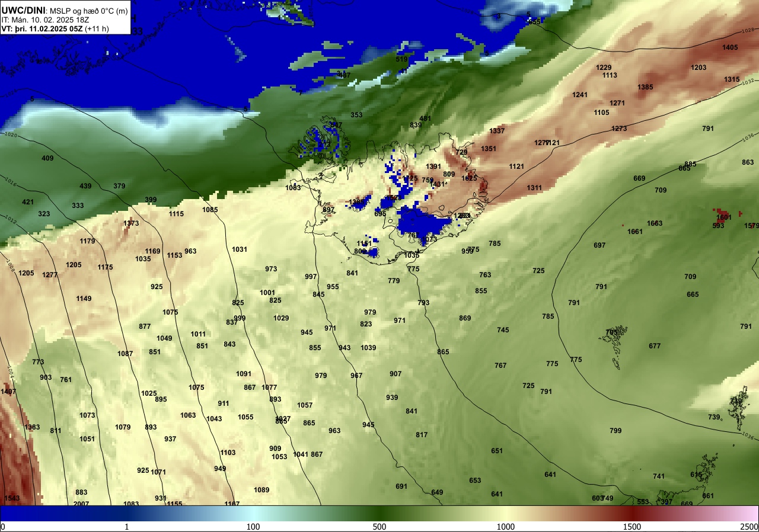Select the map value 1277

(50, 275)
